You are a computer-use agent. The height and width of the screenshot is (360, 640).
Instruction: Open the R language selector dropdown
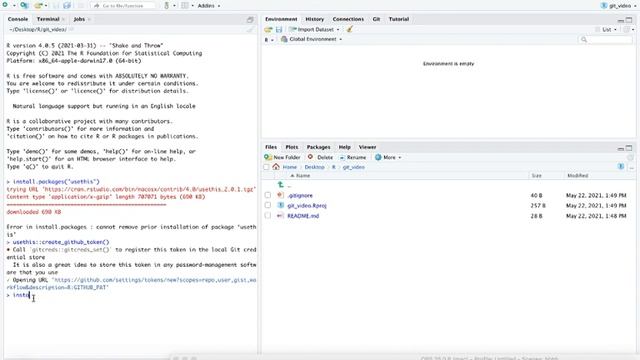269,40
